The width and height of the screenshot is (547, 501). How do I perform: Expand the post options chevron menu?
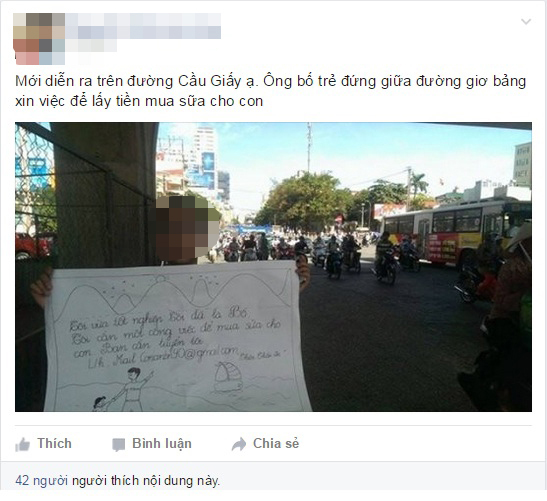pos(526,22)
